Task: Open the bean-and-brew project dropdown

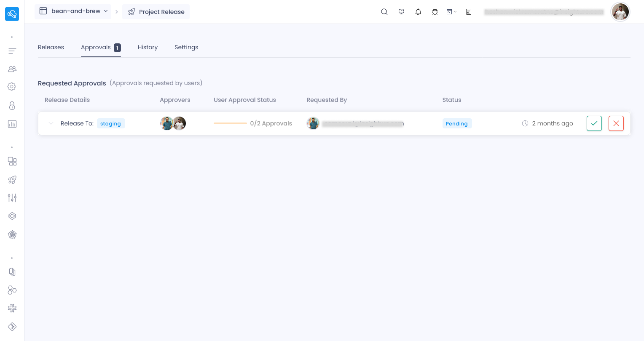Action: coord(73,11)
